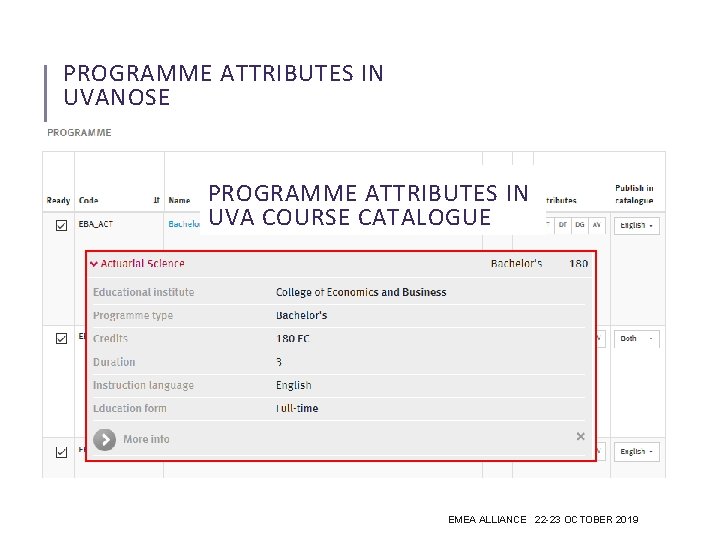
Task: Toggle the Ready checkbox for EBA_ACT
Action: pyautogui.click(x=61, y=226)
